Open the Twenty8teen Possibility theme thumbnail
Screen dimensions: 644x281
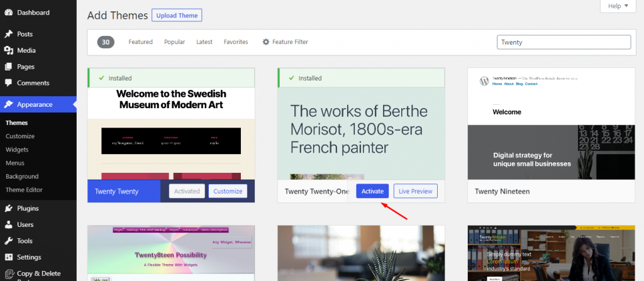tap(171, 253)
